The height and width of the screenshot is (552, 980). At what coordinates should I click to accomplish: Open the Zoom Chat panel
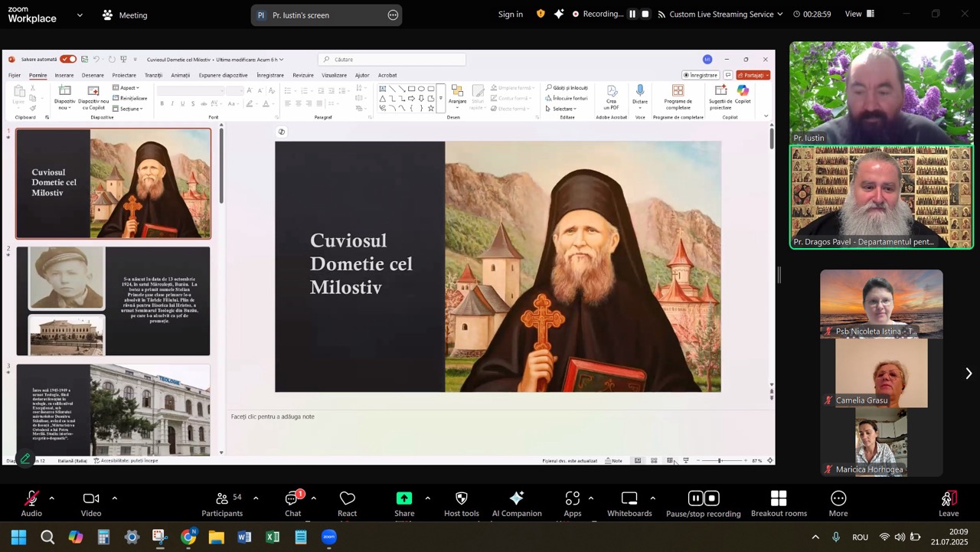point(292,502)
